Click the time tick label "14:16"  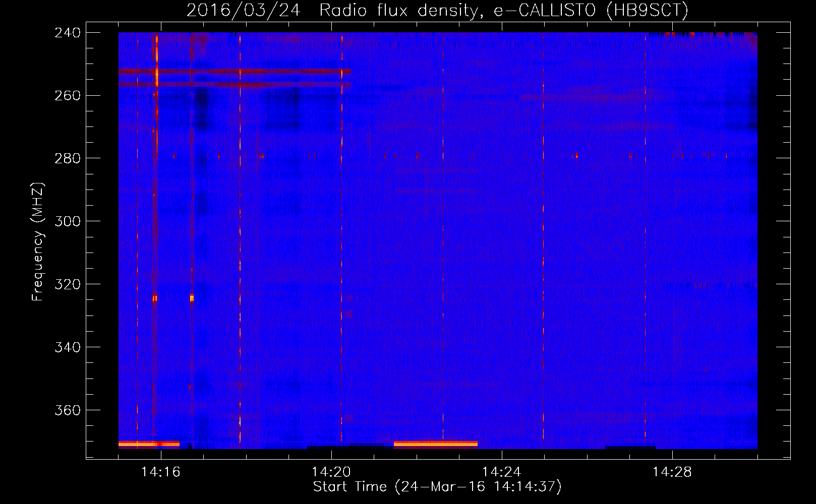pyautogui.click(x=161, y=472)
